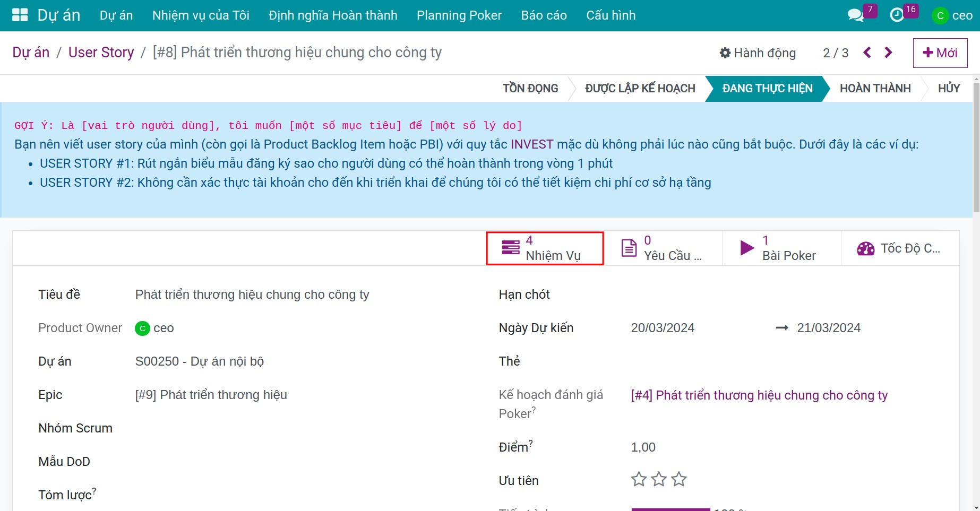Open the Kế hoạch đánh giá Poker link
The image size is (980, 511).
pyautogui.click(x=759, y=395)
